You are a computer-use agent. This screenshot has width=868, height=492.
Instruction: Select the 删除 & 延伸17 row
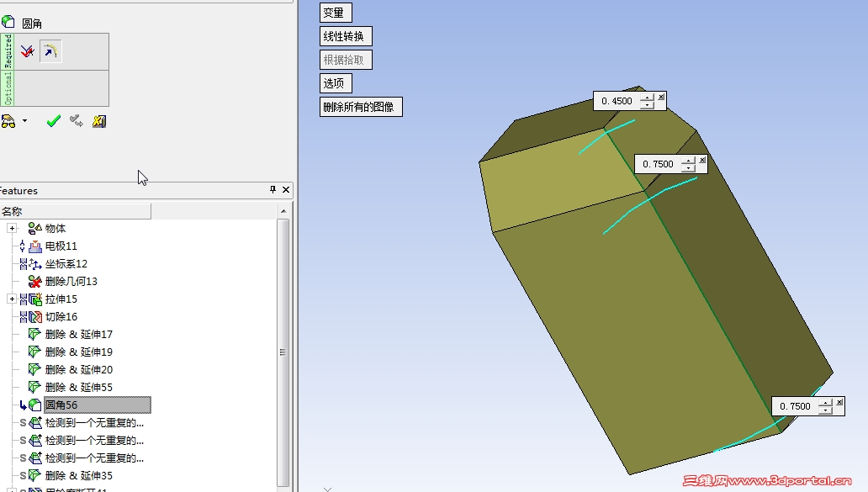tap(78, 334)
